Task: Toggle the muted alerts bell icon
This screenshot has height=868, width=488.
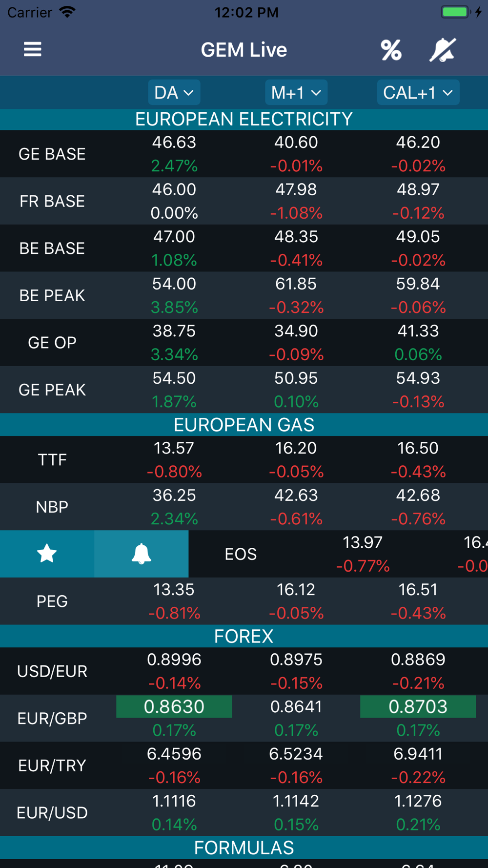Action: (443, 50)
